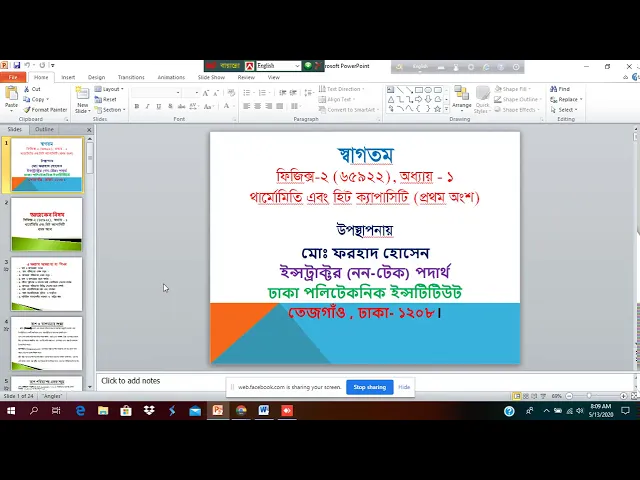Open the Arrange dropdown
Image resolution: width=640 pixels, height=480 pixels.
coord(462,100)
